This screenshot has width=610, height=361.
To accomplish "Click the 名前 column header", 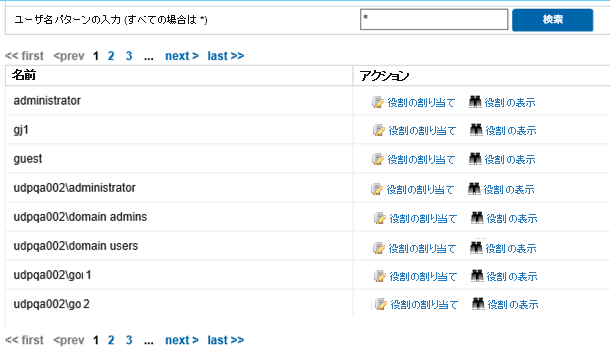I will coord(179,75).
